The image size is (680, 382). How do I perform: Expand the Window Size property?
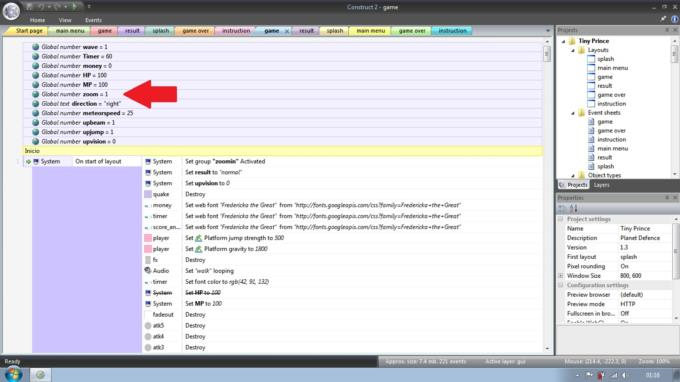click(560, 276)
